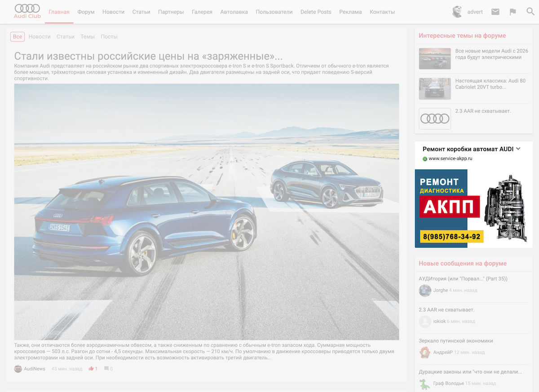Image resolution: width=539 pixels, height=392 pixels.
Task: Click the AudiNews author avatar
Action: (18, 369)
